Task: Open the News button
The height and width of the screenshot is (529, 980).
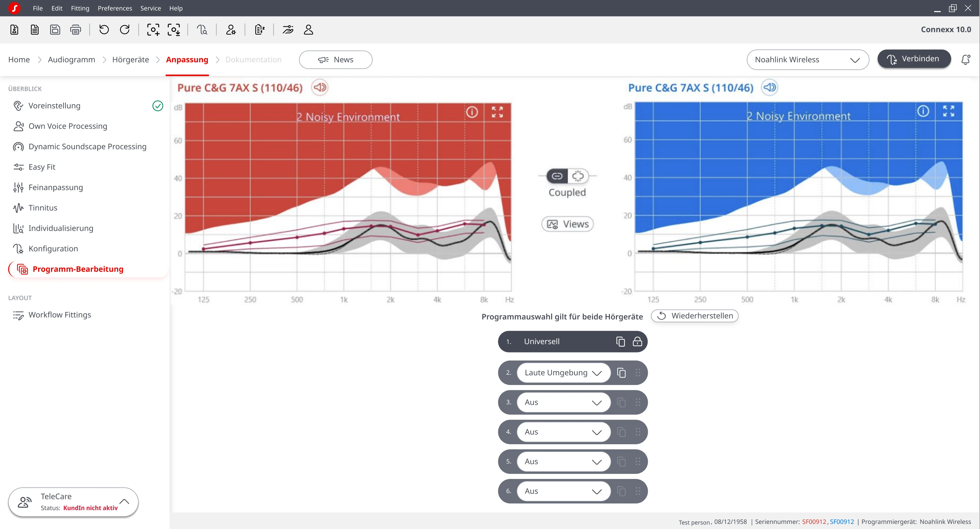Action: coord(336,60)
